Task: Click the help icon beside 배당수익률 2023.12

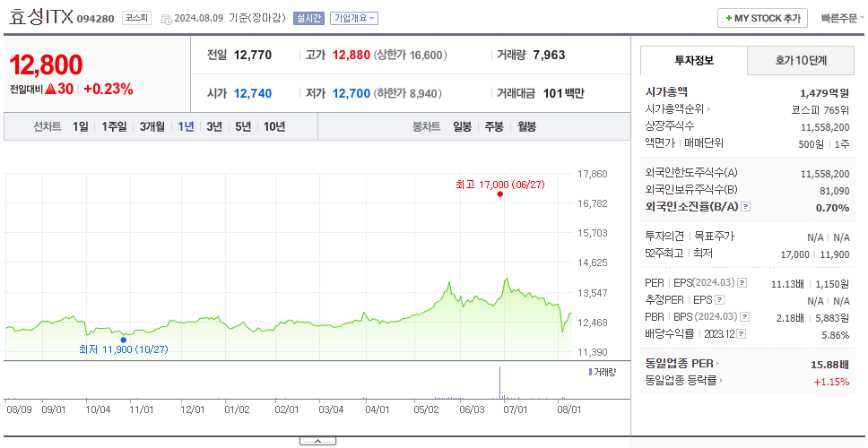Action: point(742,334)
